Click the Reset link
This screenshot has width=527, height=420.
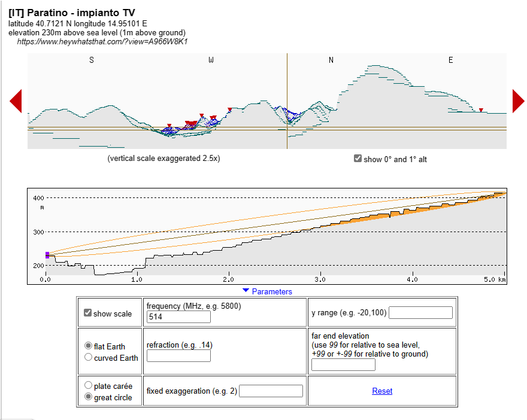click(382, 391)
